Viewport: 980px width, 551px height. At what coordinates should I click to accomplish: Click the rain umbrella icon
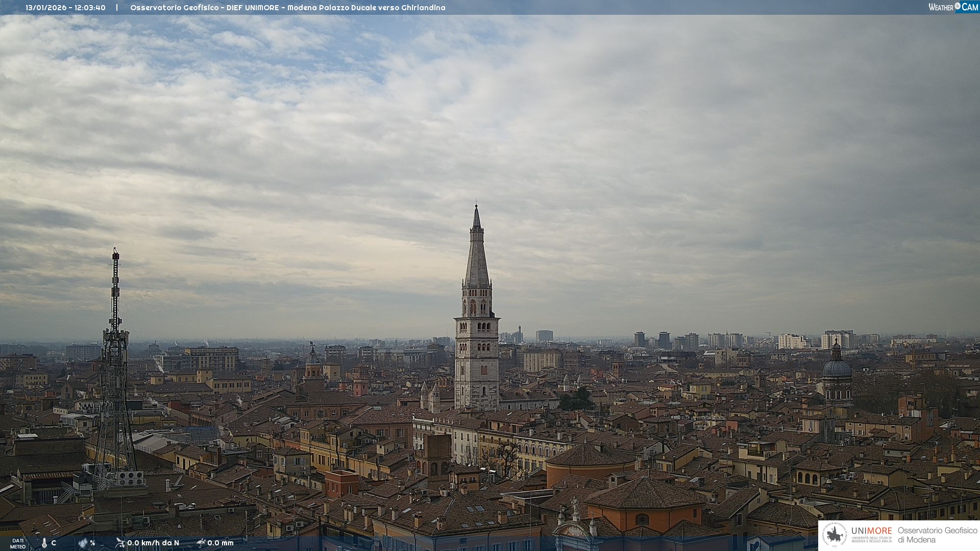(201, 542)
